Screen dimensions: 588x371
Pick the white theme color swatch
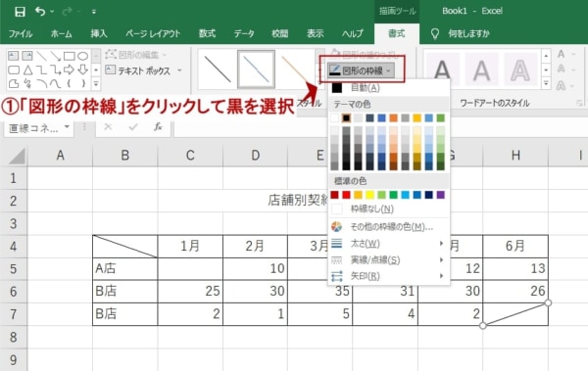[334, 118]
